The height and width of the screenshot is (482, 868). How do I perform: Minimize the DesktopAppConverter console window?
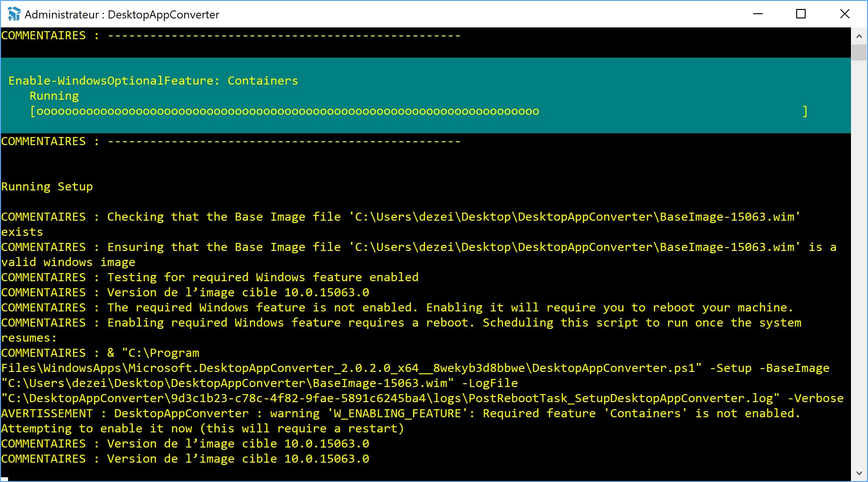pos(758,14)
